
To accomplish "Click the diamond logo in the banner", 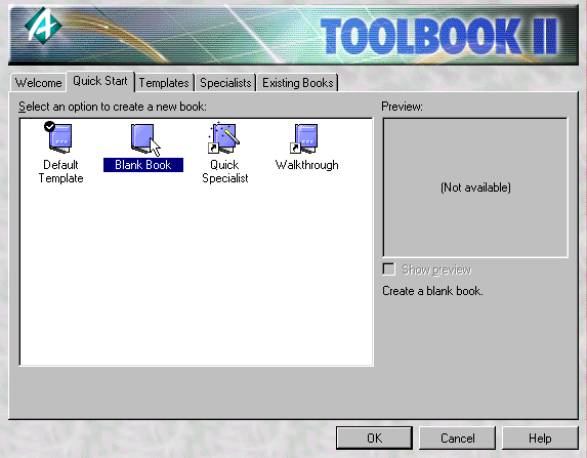I will coord(43,25).
